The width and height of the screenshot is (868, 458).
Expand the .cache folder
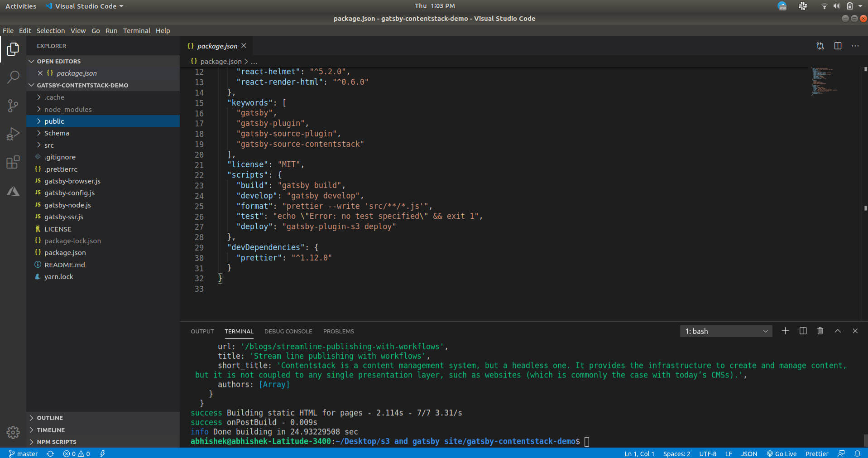point(103,97)
